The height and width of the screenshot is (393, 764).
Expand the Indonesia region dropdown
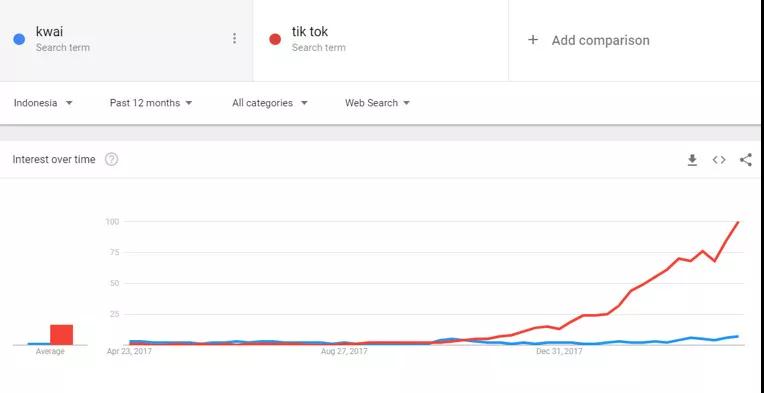[x=43, y=103]
